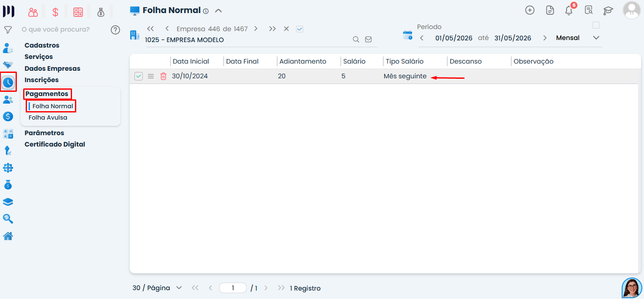Open the red people module icon

pyautogui.click(x=33, y=12)
